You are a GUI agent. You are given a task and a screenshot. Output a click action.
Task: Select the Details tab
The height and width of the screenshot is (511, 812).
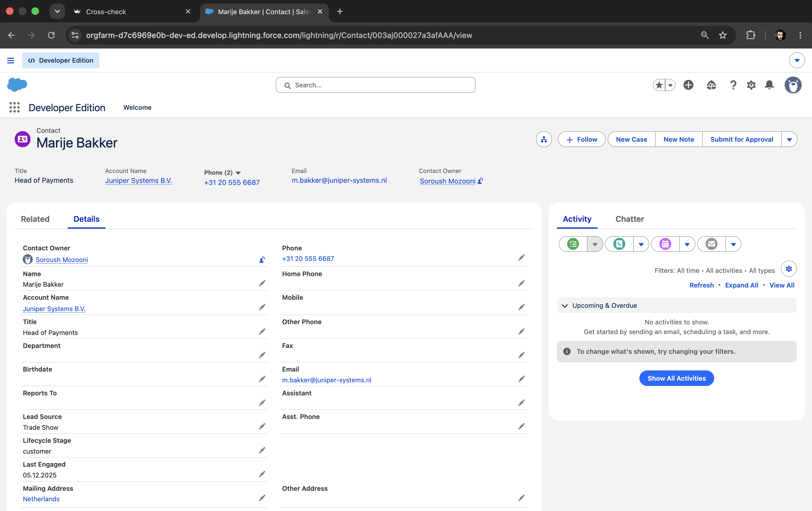(86, 219)
